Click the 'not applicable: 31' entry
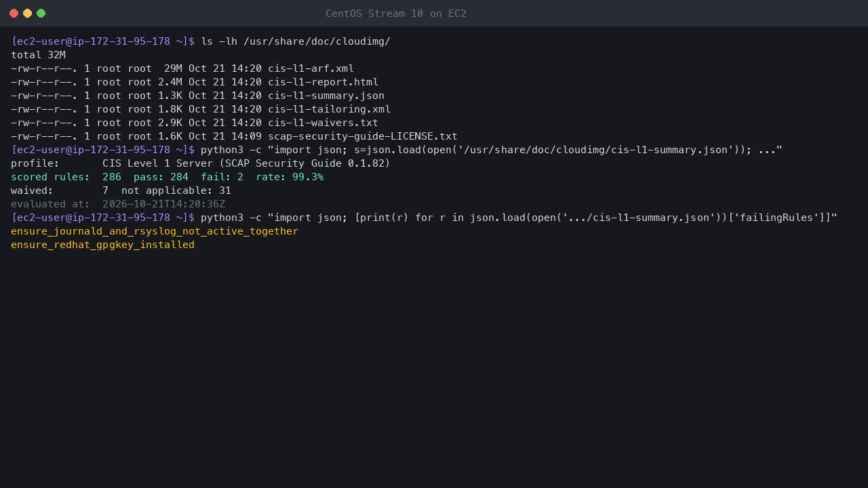 point(176,190)
